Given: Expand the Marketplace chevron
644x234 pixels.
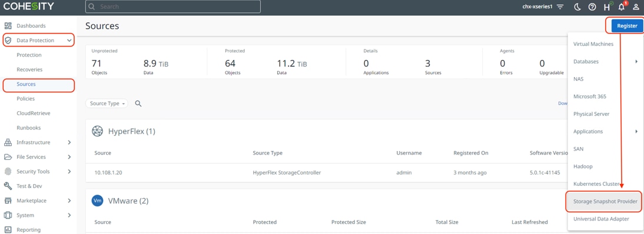Looking at the screenshot, I should 69,200.
